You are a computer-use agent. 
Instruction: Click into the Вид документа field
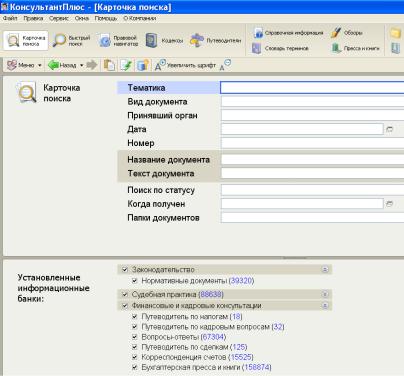coord(312,101)
